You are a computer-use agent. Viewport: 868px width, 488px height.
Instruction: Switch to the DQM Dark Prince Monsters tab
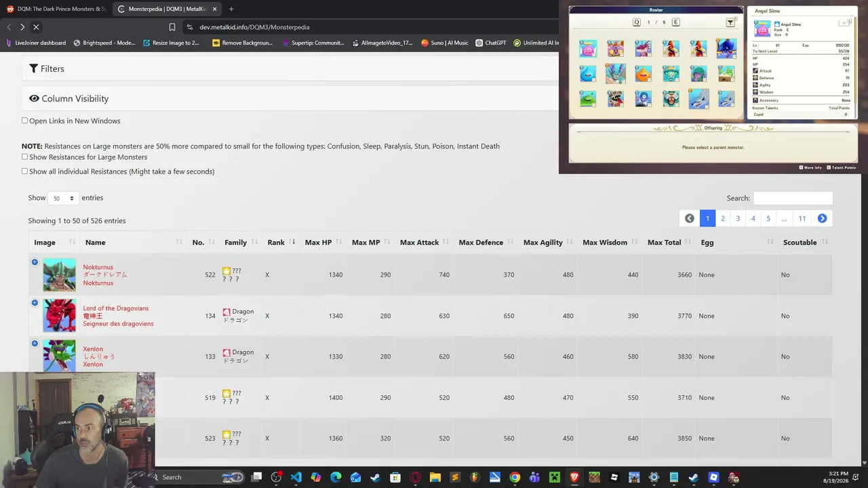(57, 9)
